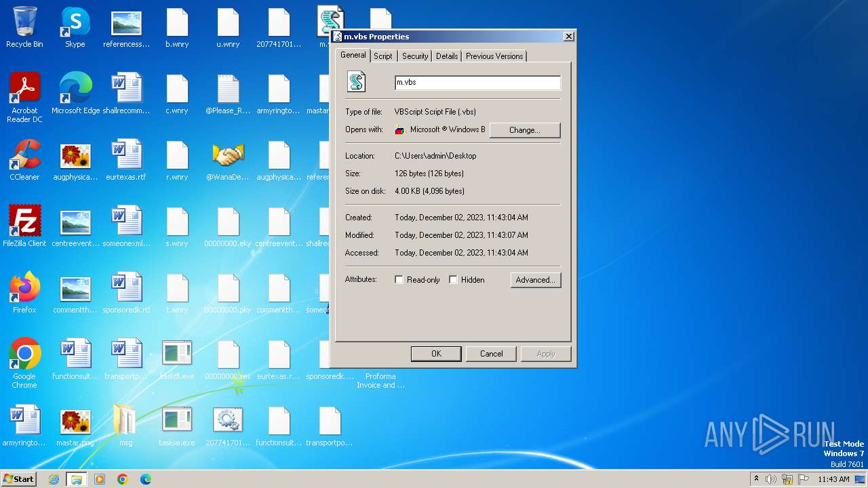Image resolution: width=868 pixels, height=488 pixels.
Task: Select the 00000000.res file icon
Action: coord(228,359)
